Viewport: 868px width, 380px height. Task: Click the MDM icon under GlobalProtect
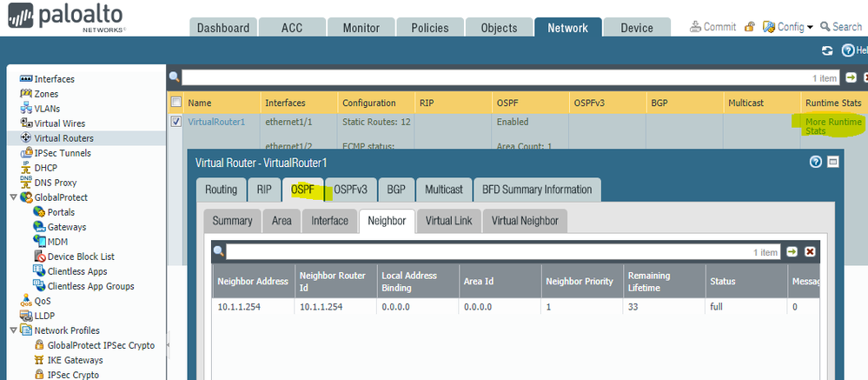pyautogui.click(x=39, y=242)
